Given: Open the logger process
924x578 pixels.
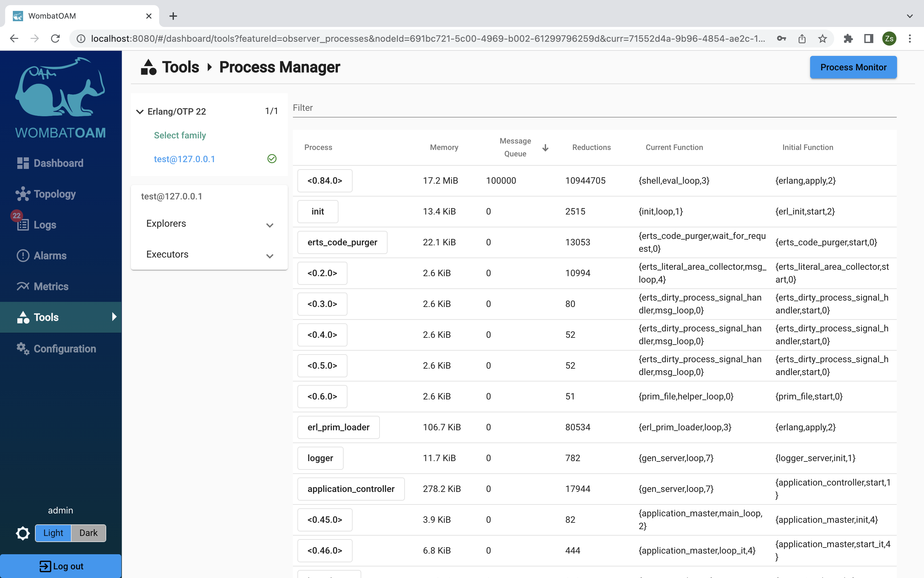Looking at the screenshot, I should 320,458.
